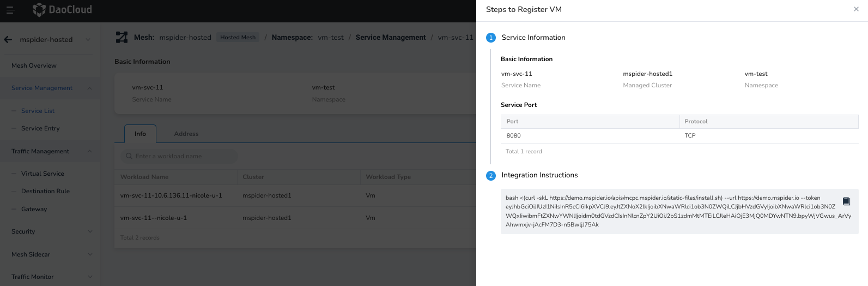Expand the Mesh Sidecar section
The width and height of the screenshot is (868, 286).
pos(89,254)
